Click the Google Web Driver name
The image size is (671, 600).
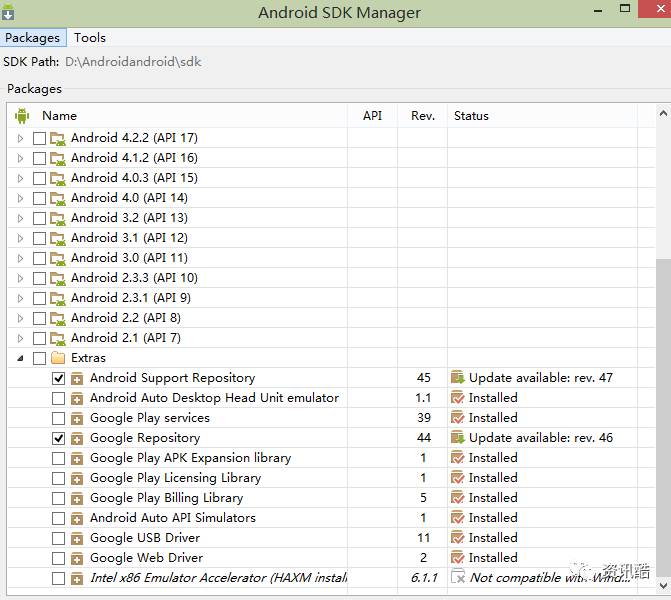pos(146,558)
